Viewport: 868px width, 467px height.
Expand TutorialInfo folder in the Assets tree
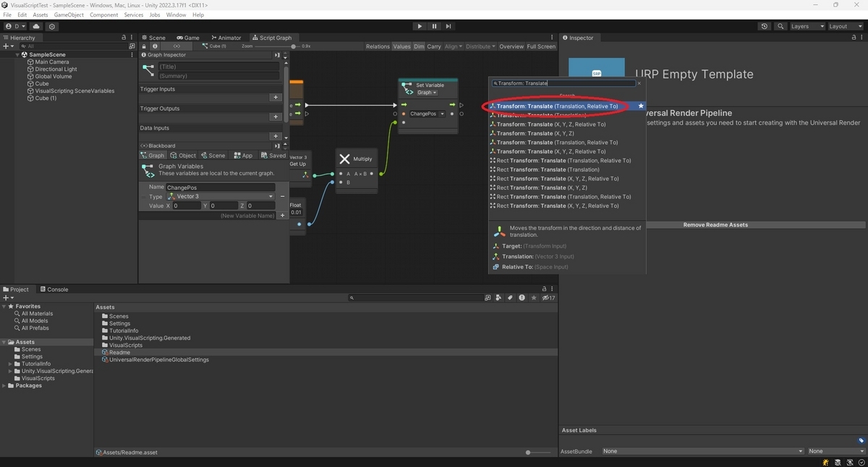(x=11, y=364)
